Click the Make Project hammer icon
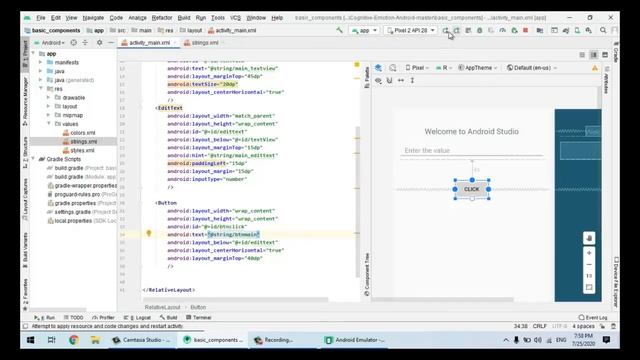The image size is (640, 360). pos(339,30)
